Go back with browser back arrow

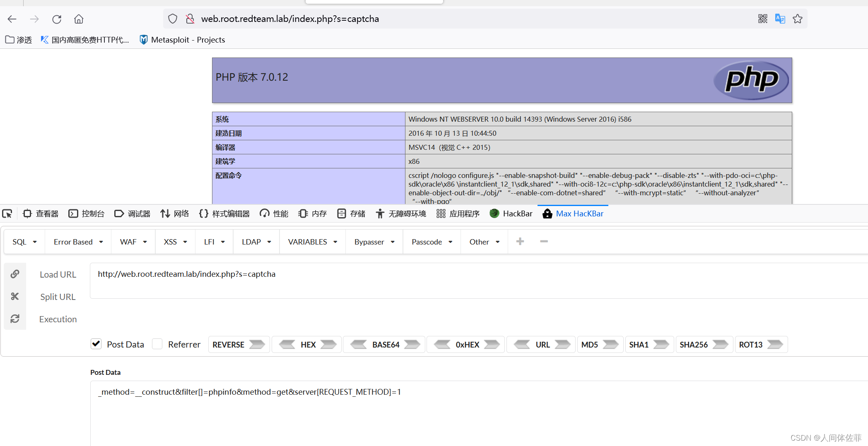(12, 19)
